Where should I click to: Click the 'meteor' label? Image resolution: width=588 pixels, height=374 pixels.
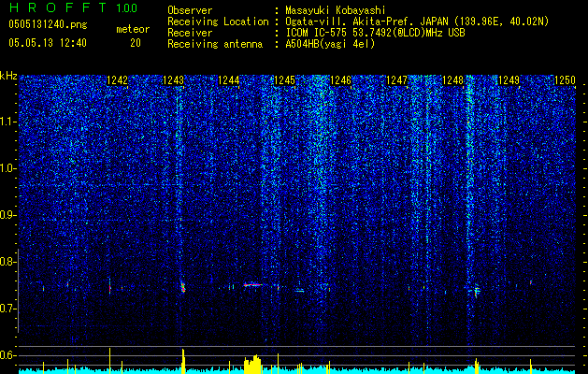pyautogui.click(x=133, y=29)
